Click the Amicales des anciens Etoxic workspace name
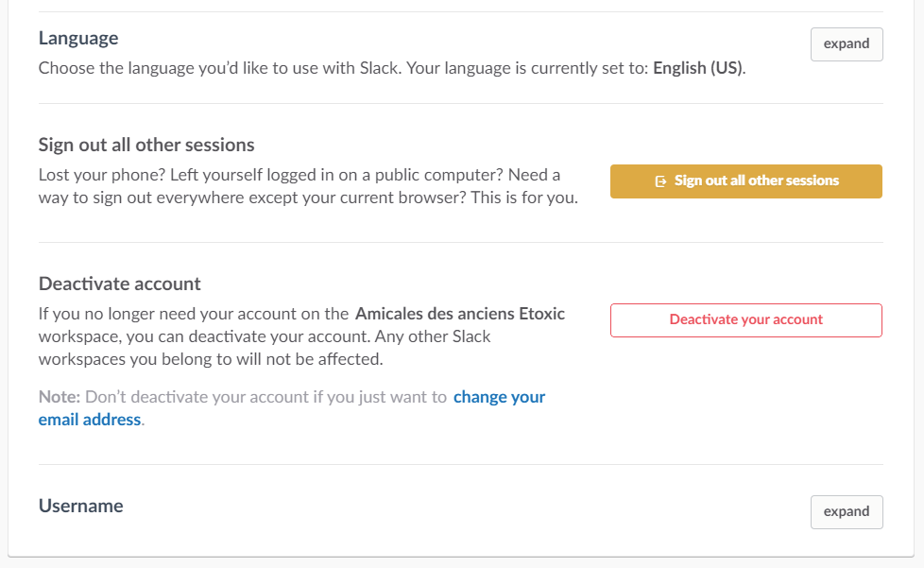 point(459,314)
